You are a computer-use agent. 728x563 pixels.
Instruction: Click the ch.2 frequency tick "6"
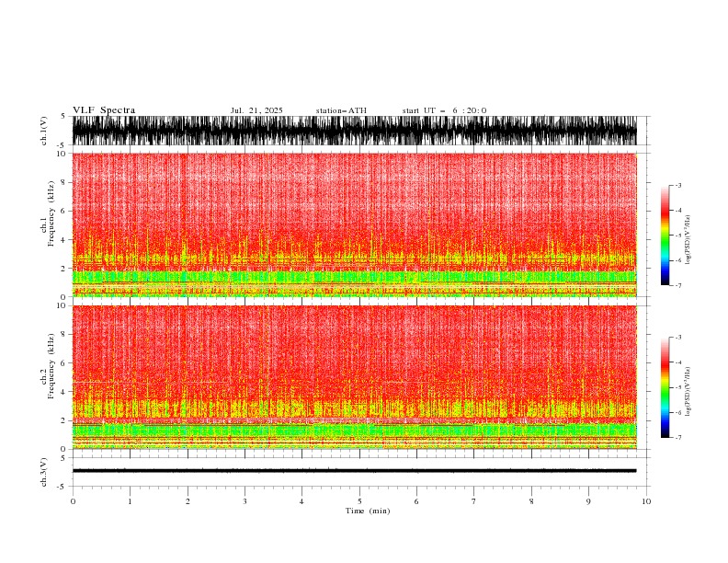point(63,363)
